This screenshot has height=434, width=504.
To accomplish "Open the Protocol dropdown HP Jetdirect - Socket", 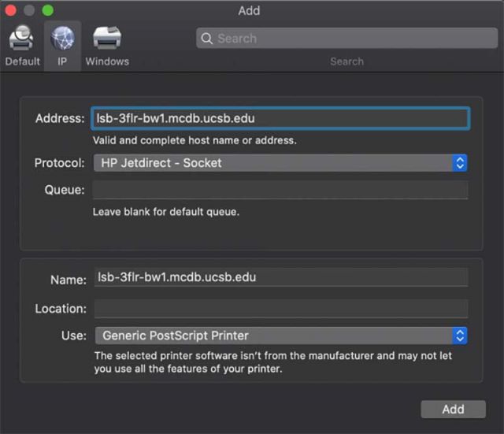I will click(x=280, y=163).
